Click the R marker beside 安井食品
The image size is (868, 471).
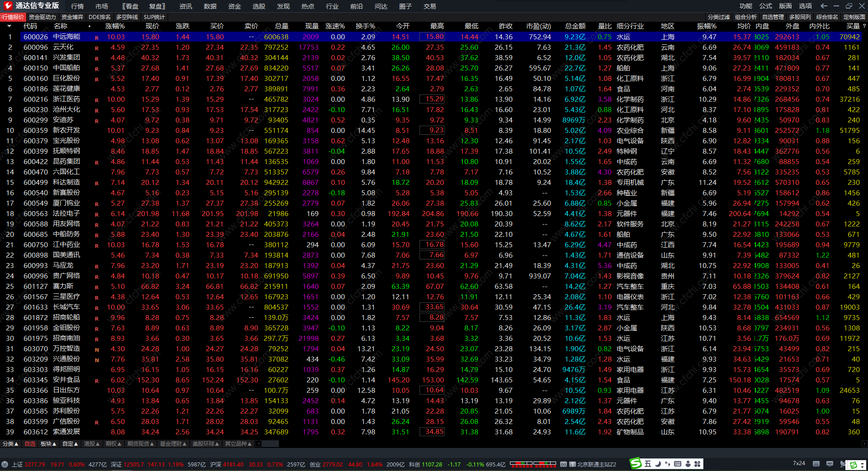[x=97, y=381]
